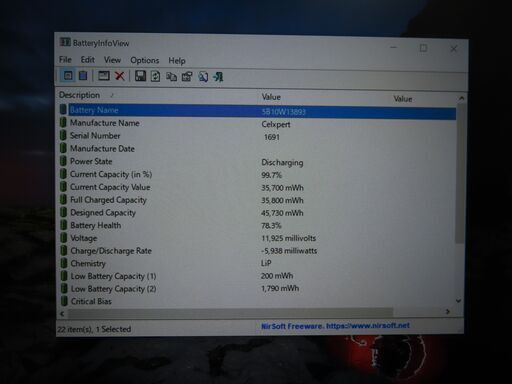The image size is (512, 384).
Task: Select the Low Battery Capacity (2) row
Action: (257, 289)
